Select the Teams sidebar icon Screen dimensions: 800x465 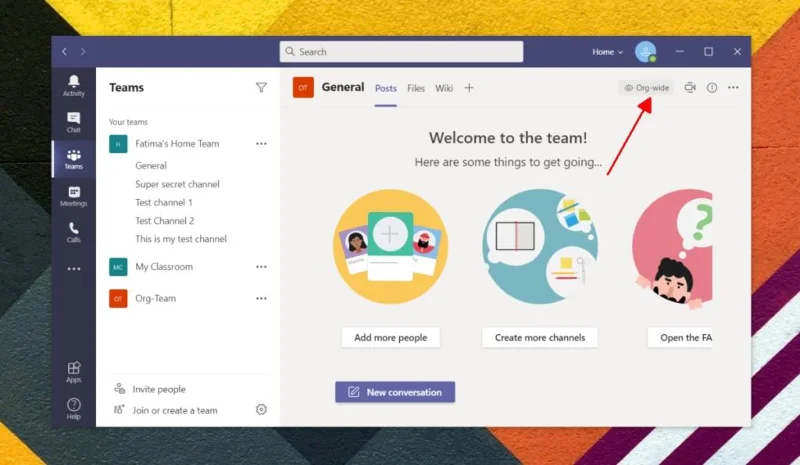click(73, 159)
